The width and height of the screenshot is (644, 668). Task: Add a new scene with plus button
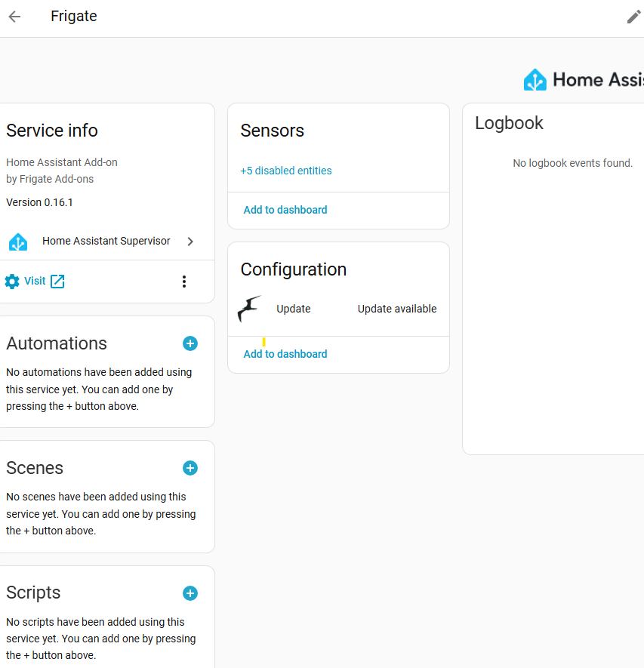[190, 468]
